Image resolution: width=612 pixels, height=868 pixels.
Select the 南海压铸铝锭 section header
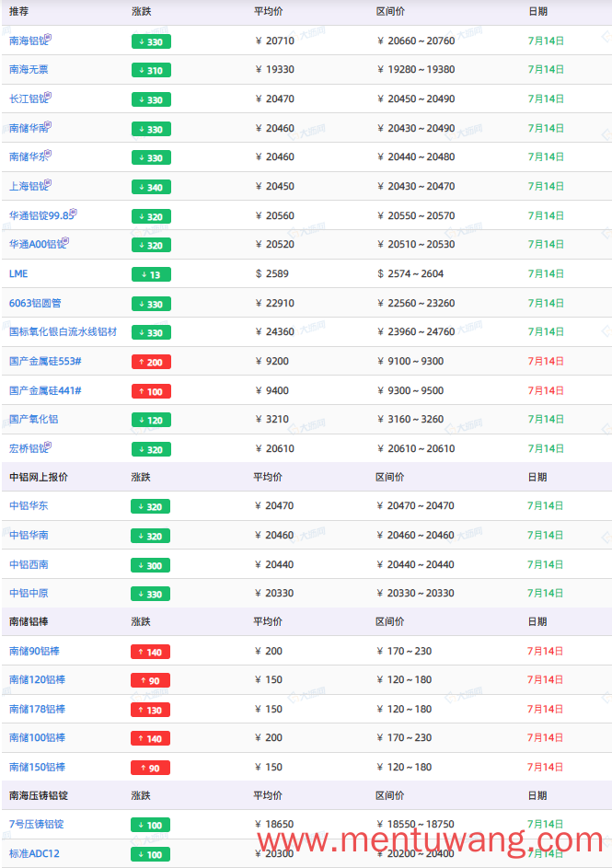38,795
